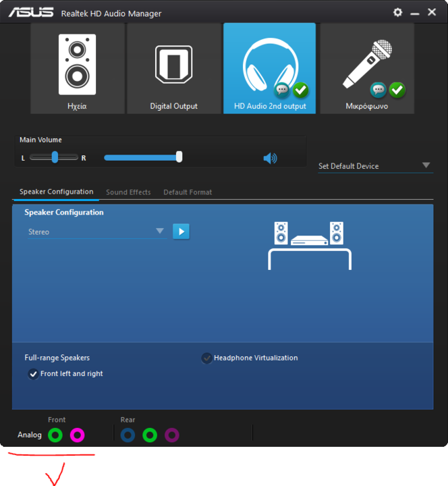Click the rear purple analog jack
Image resolution: width=448 pixels, height=486 pixels.
171,435
